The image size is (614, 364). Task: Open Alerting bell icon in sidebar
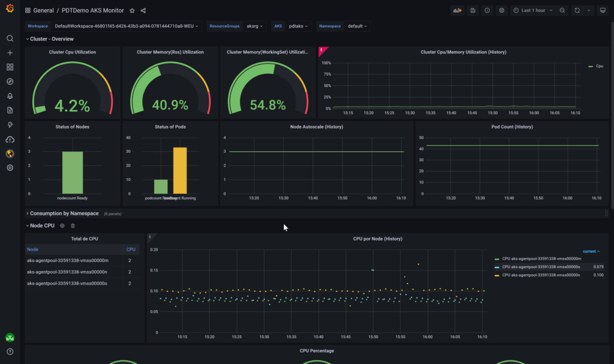(10, 96)
